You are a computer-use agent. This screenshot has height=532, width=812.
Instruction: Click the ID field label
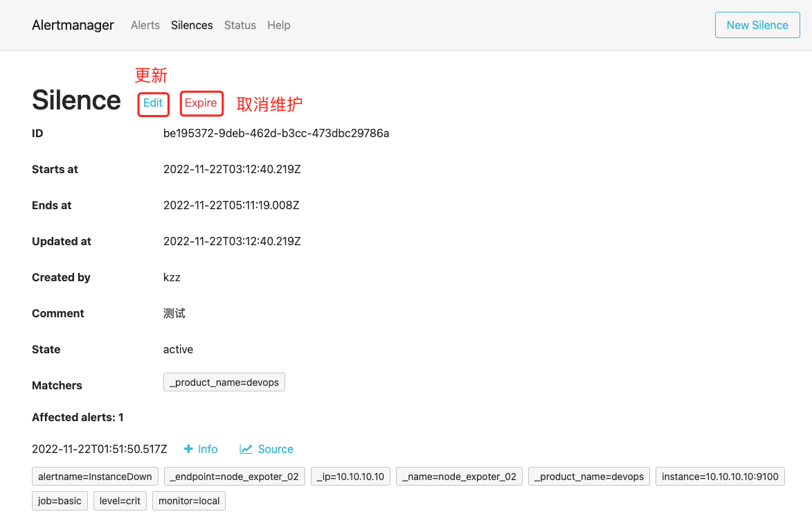(x=37, y=134)
